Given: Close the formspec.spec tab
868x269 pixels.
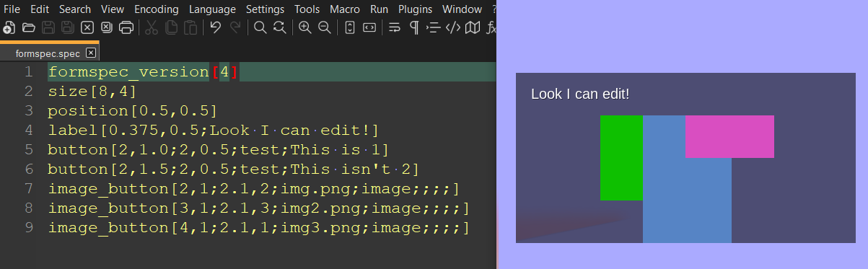Looking at the screenshot, I should click(90, 53).
